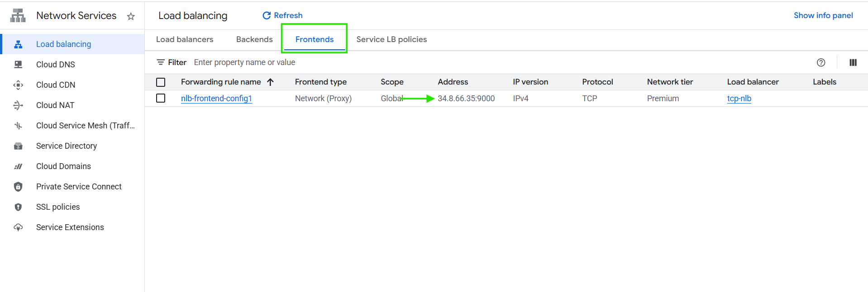Select all rows with header checkbox
868x292 pixels.
point(161,82)
